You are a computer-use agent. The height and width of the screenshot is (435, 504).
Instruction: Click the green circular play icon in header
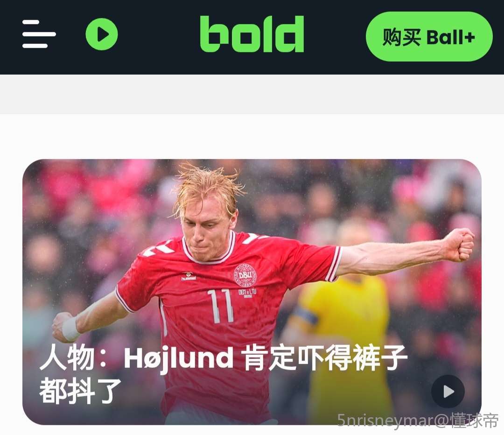pyautogui.click(x=102, y=34)
